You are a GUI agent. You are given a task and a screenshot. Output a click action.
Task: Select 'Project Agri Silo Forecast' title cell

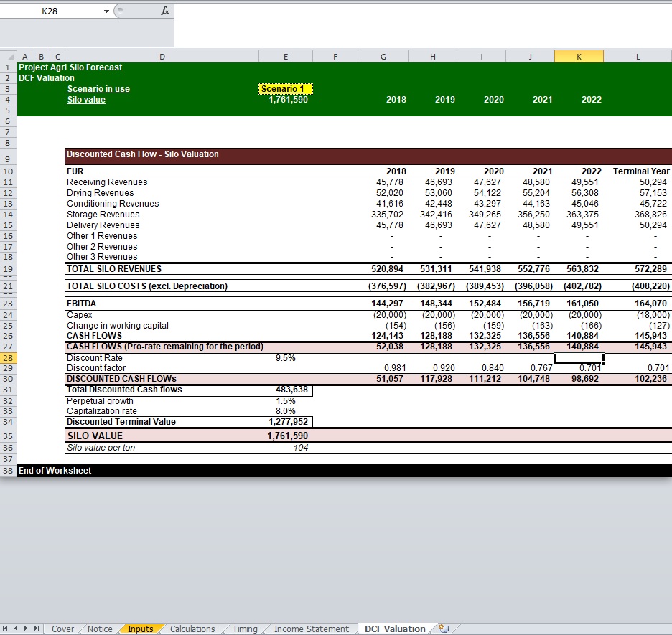tap(70, 67)
